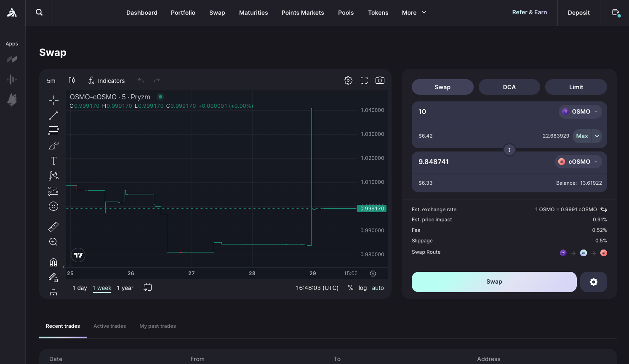Image resolution: width=629 pixels, height=364 pixels.
Task: Toggle lock all drawings
Action: 53,292
